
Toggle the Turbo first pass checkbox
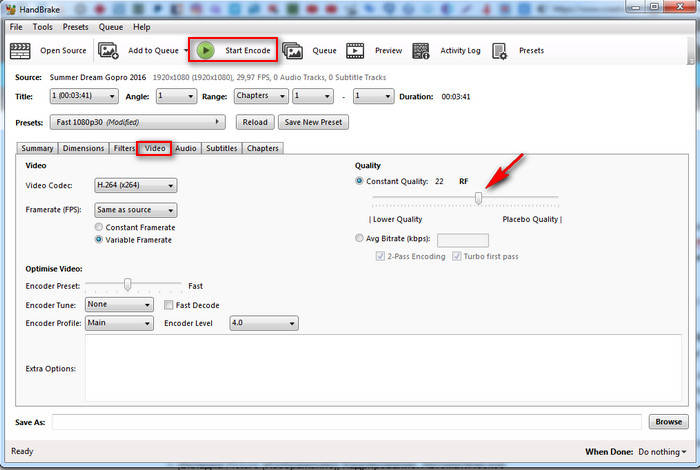pyautogui.click(x=456, y=256)
